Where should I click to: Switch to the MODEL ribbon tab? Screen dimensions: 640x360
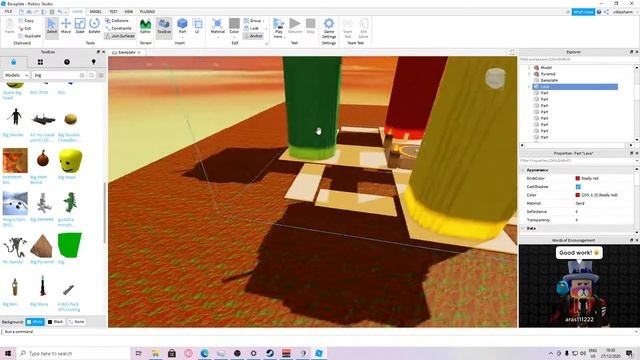click(96, 11)
